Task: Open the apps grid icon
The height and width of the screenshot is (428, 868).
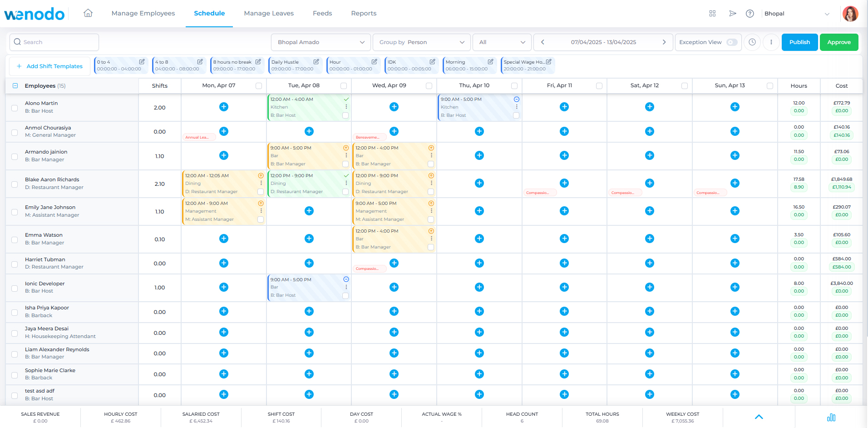Action: click(x=712, y=14)
